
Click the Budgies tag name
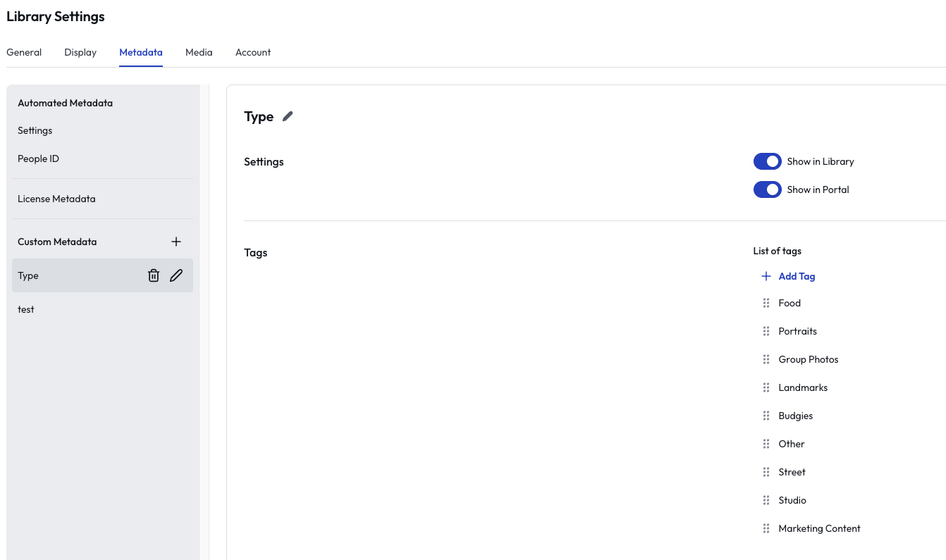point(796,416)
